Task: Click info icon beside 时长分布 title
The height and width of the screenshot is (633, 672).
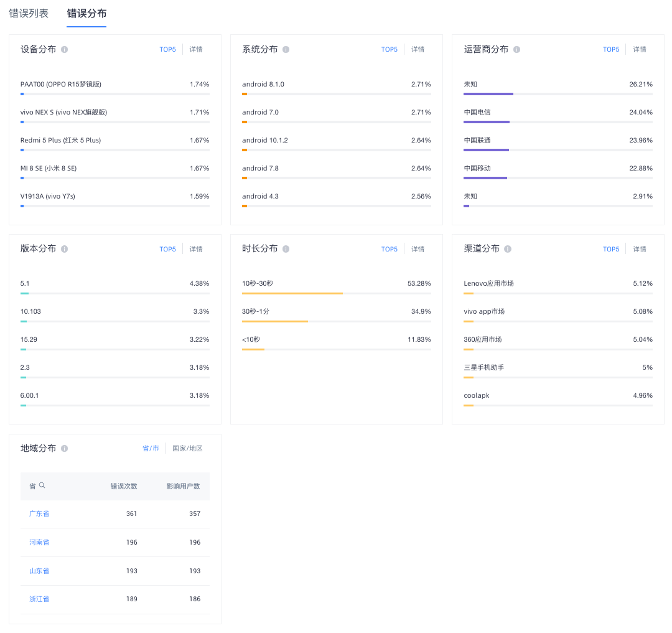Action: coord(286,249)
